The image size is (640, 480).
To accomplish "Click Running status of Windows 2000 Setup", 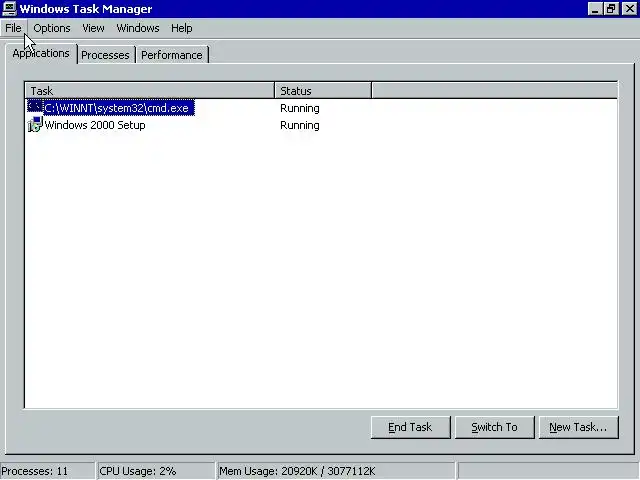I will click(300, 125).
